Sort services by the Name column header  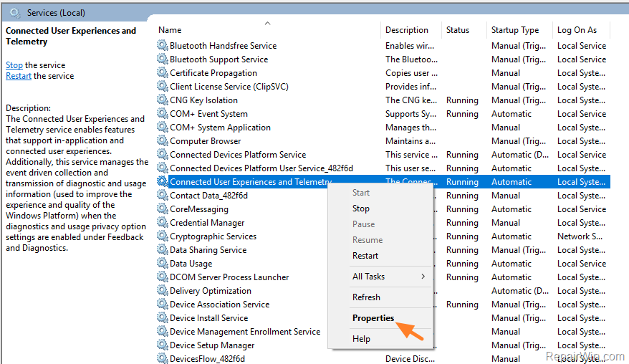click(x=170, y=30)
